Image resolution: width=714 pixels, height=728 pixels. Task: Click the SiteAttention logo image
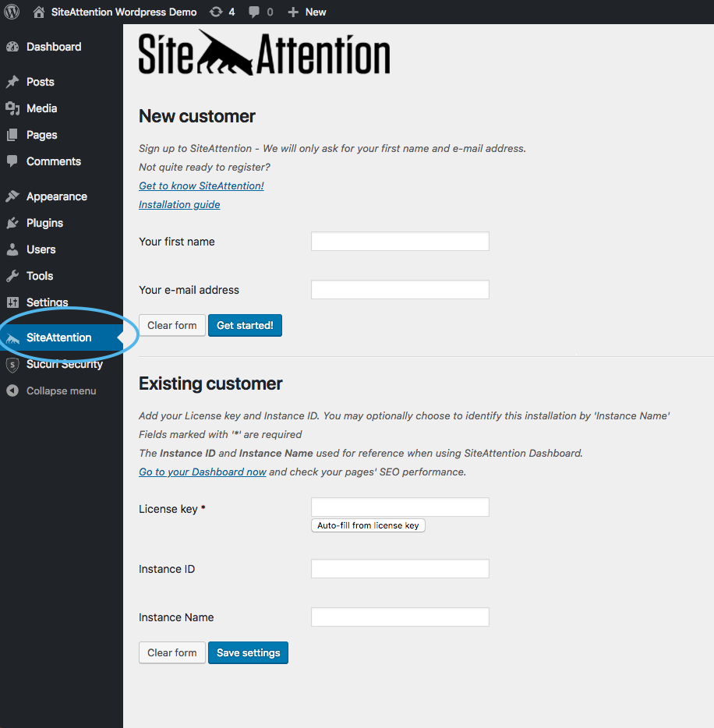pyautogui.click(x=264, y=52)
